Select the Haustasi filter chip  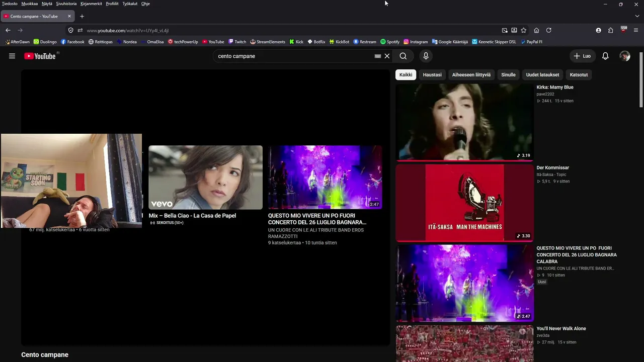[x=432, y=75]
